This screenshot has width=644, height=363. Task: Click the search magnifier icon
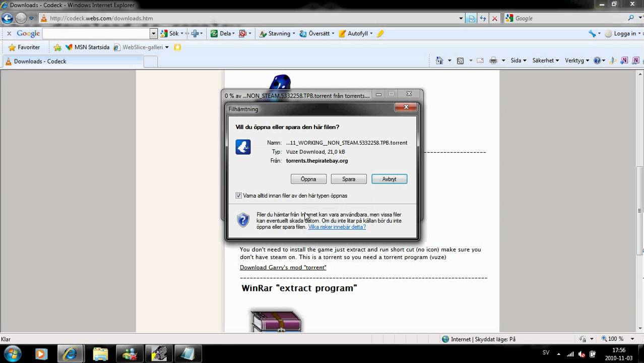coord(631,18)
